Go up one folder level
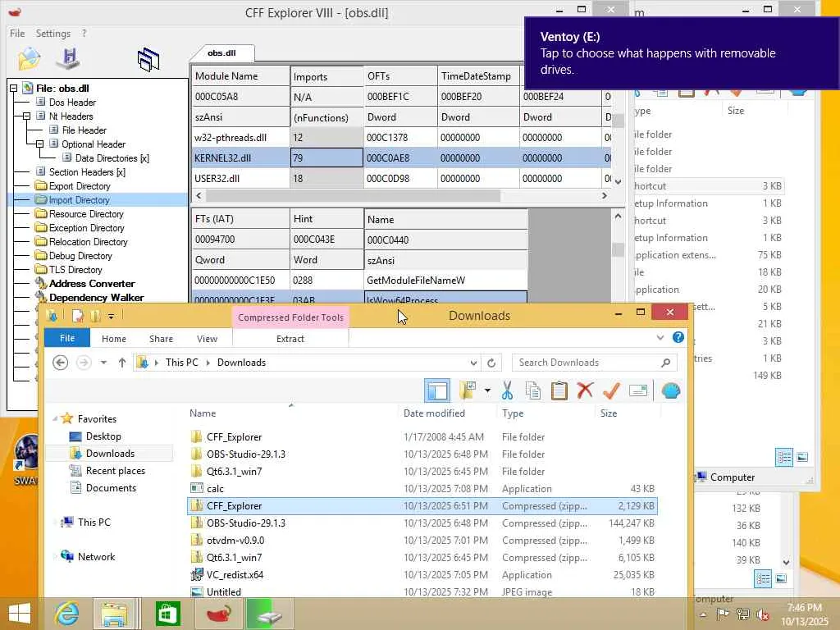This screenshot has width=840, height=630. 122,363
